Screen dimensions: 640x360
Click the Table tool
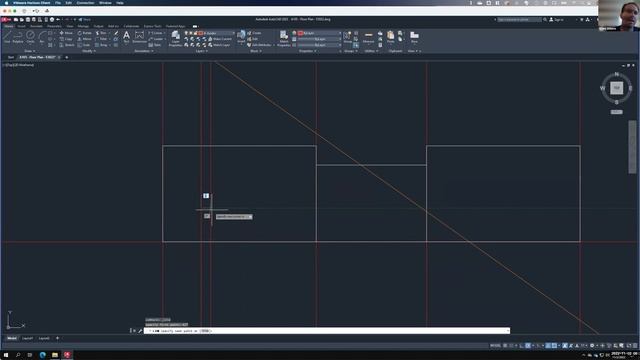tap(155, 45)
